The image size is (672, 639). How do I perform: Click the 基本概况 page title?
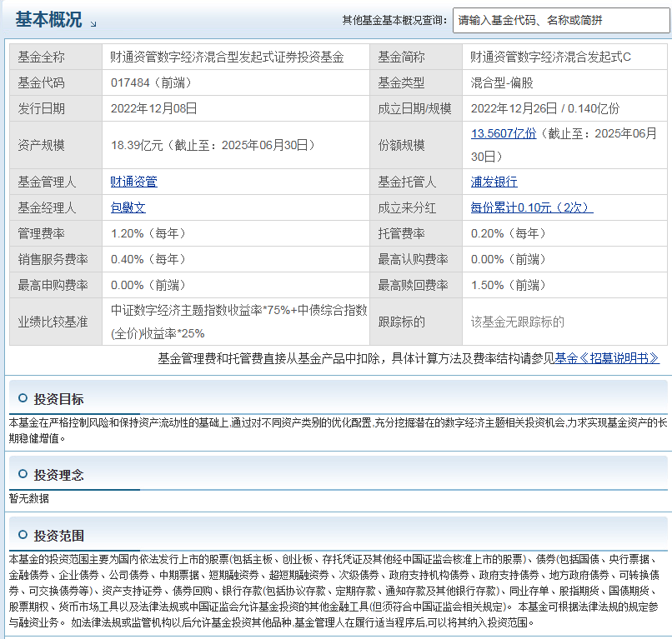(48, 20)
